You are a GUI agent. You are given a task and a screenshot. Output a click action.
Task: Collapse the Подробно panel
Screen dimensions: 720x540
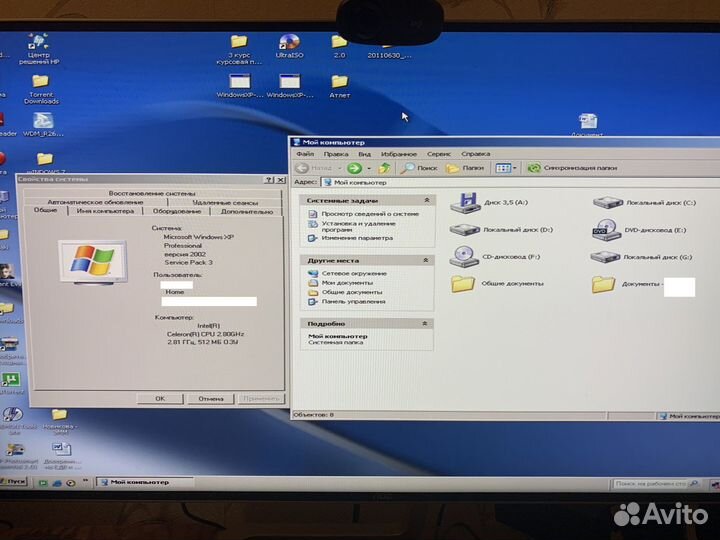425,324
